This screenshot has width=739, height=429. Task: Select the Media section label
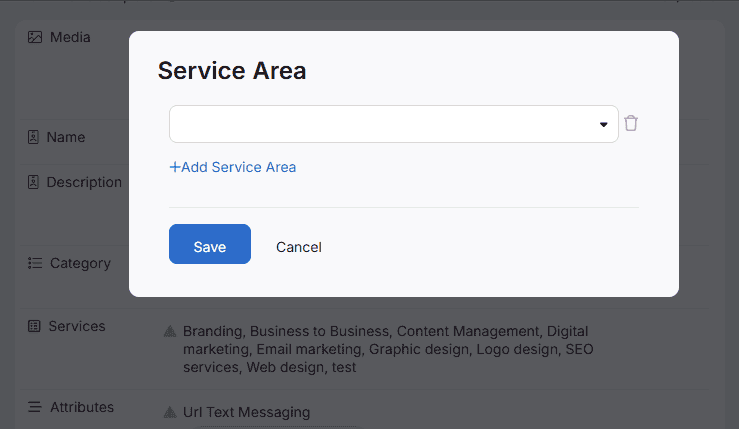tap(70, 37)
